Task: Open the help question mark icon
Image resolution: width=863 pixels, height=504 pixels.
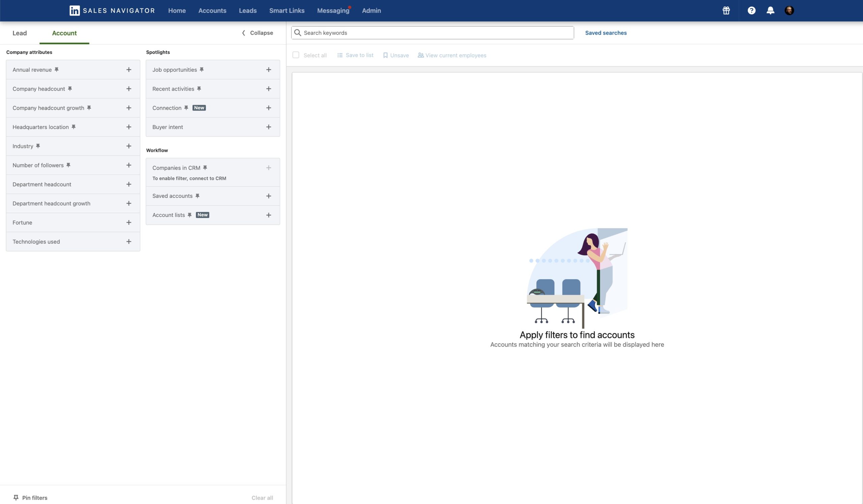Action: click(751, 10)
